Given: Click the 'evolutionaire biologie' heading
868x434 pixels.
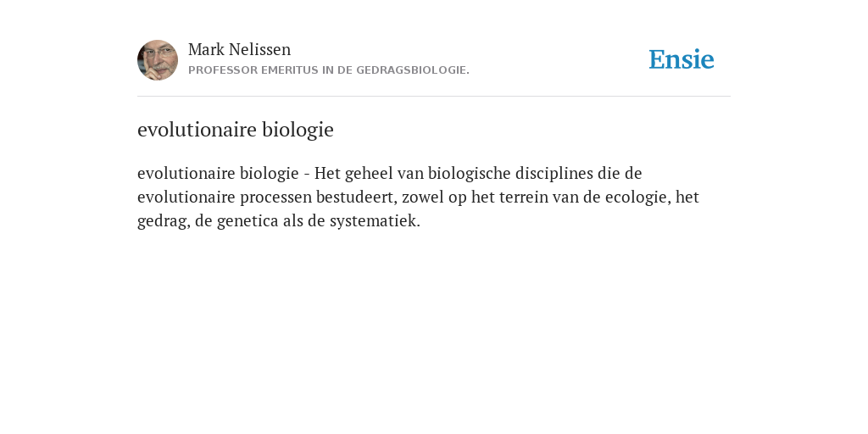Looking at the screenshot, I should (236, 130).
